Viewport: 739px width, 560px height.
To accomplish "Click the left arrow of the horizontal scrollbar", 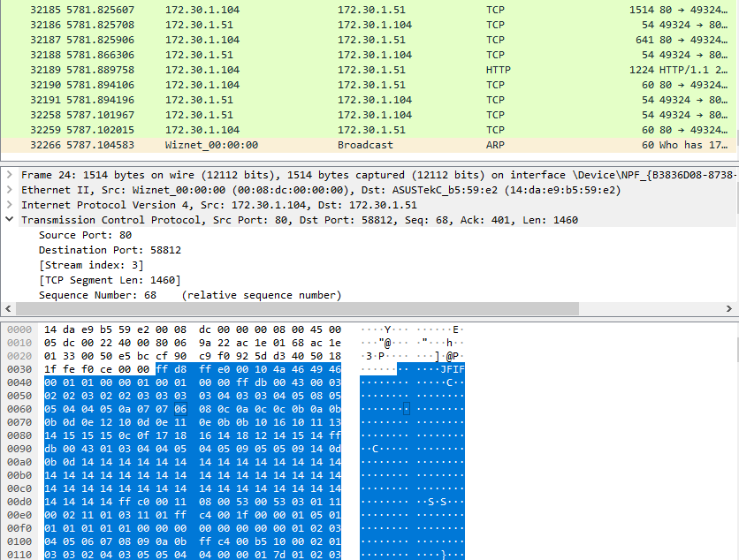I will click(8, 308).
